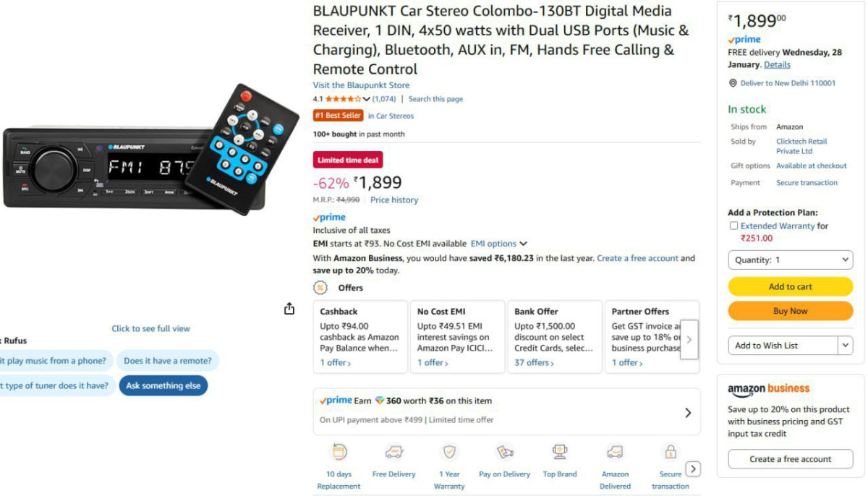Open the 10 days Replacement icon

point(339,452)
